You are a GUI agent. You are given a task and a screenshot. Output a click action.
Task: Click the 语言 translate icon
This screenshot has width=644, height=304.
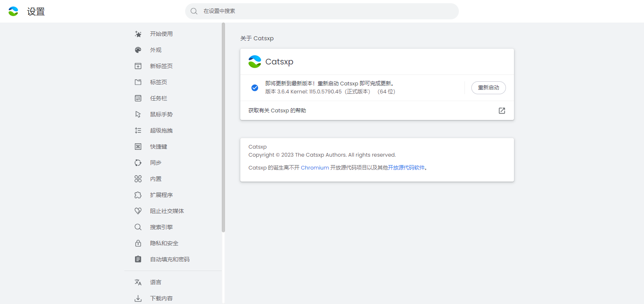138,282
